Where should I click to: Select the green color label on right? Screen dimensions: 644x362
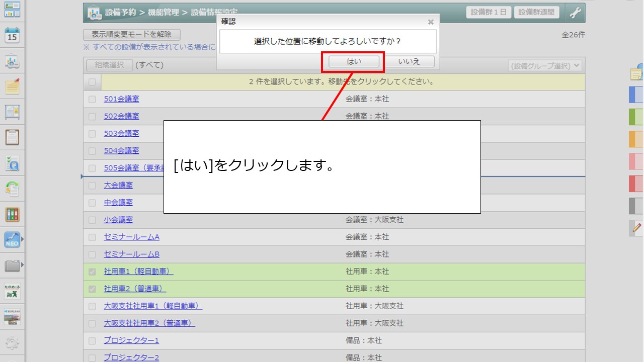(x=636, y=117)
